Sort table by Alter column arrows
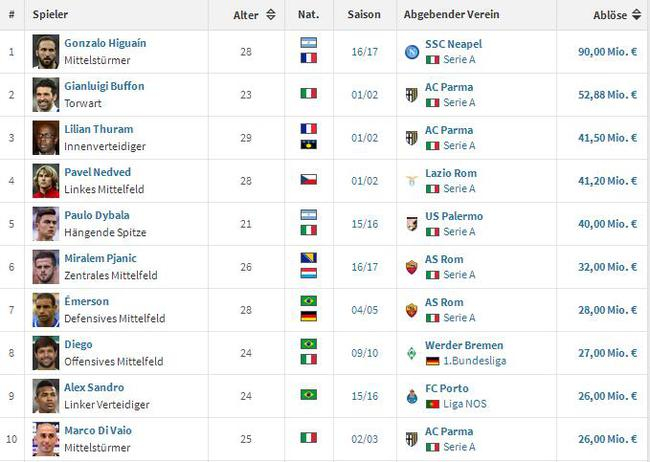Image resolution: width=650 pixels, height=462 pixels. click(x=269, y=16)
